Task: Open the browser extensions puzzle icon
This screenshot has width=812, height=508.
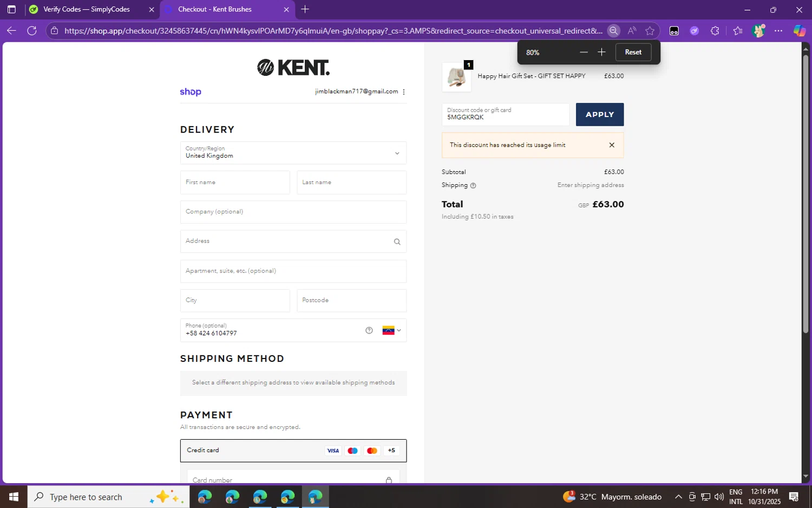Action: [715, 31]
